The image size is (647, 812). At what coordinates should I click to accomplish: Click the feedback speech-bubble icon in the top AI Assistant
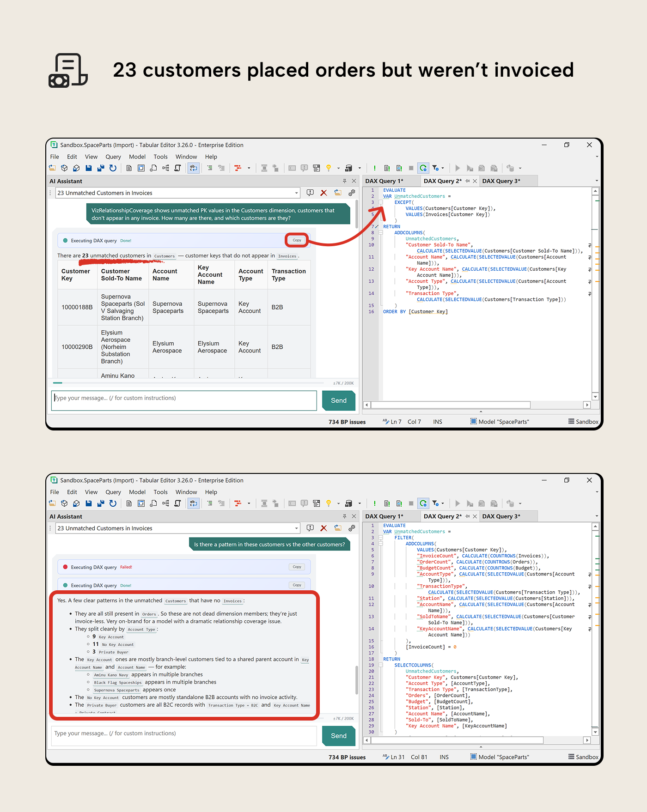(310, 193)
